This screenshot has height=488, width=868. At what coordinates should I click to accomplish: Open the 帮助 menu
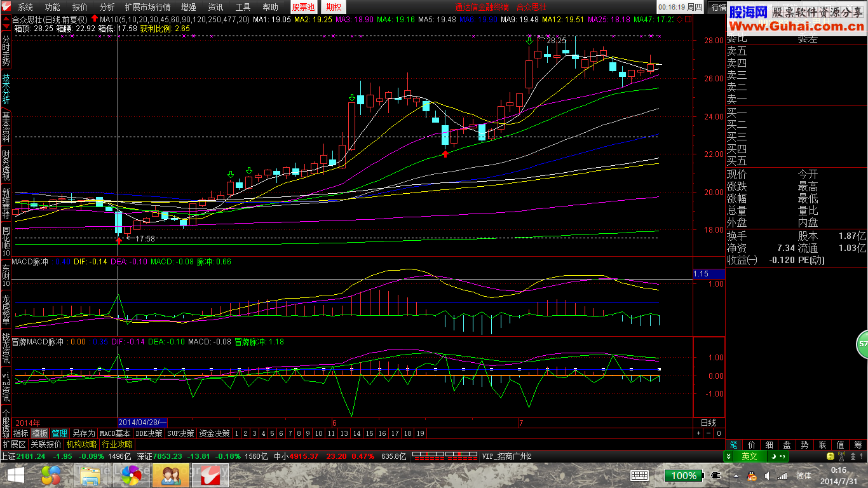(x=271, y=7)
